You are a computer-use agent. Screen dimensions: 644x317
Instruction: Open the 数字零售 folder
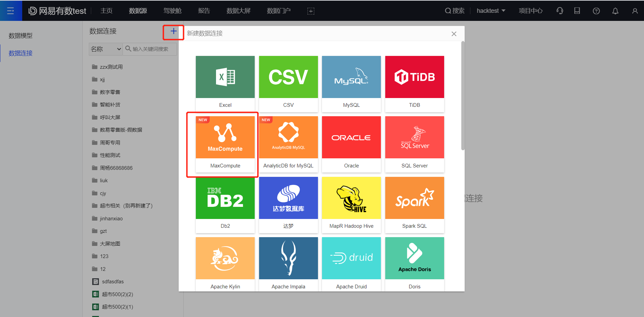tap(106, 92)
